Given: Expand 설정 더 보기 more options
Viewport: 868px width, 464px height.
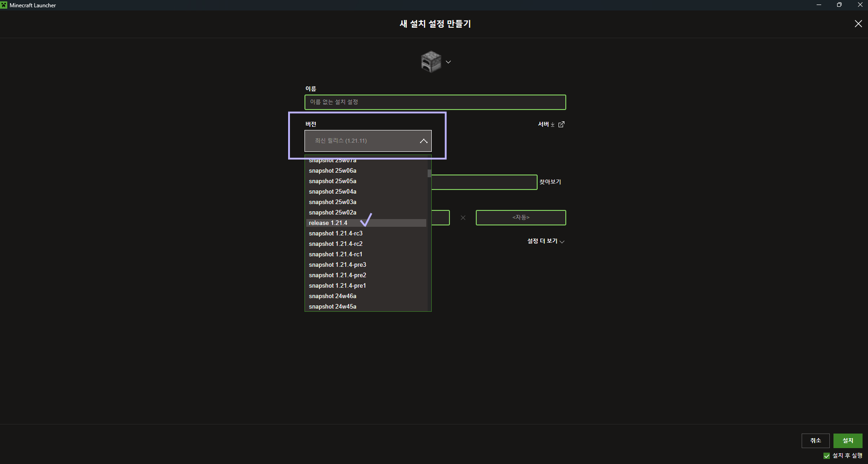Looking at the screenshot, I should tap(546, 241).
